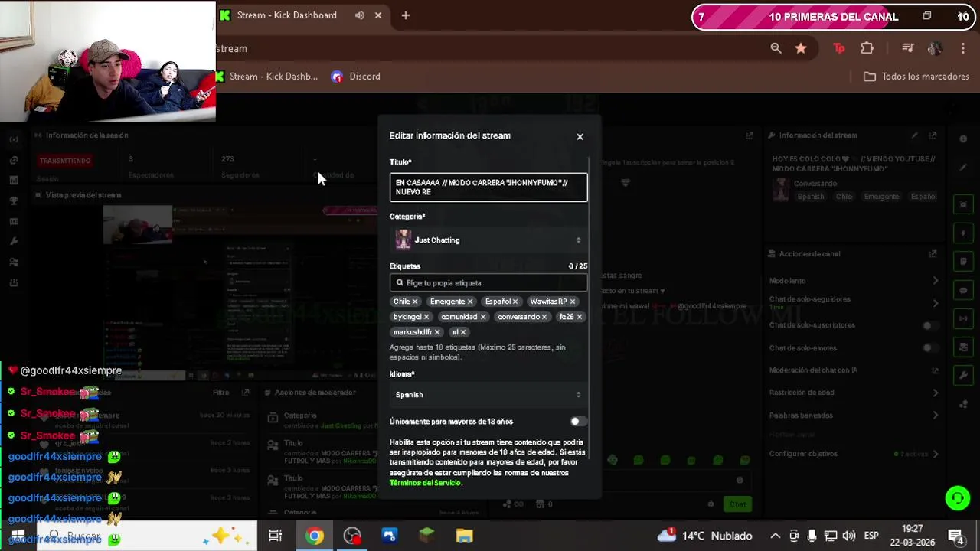Remove the markushdlfr tag
Image resolution: width=980 pixels, height=551 pixels.
pyautogui.click(x=437, y=332)
